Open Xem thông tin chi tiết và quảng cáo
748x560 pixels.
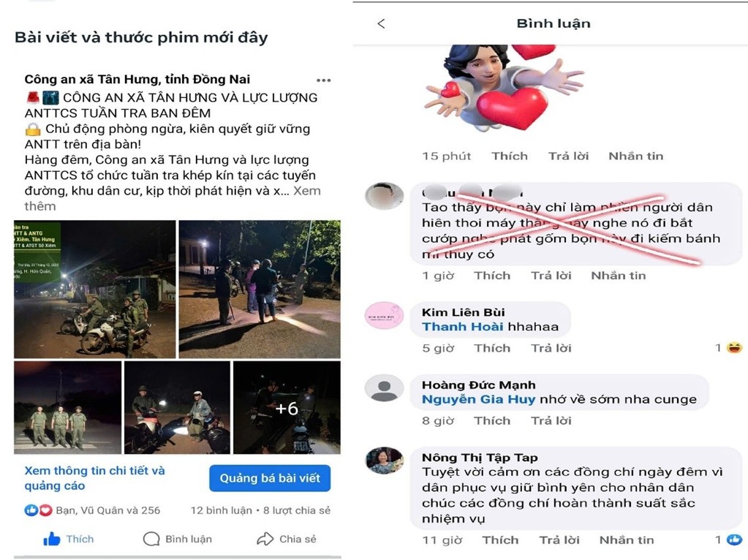coord(94,478)
